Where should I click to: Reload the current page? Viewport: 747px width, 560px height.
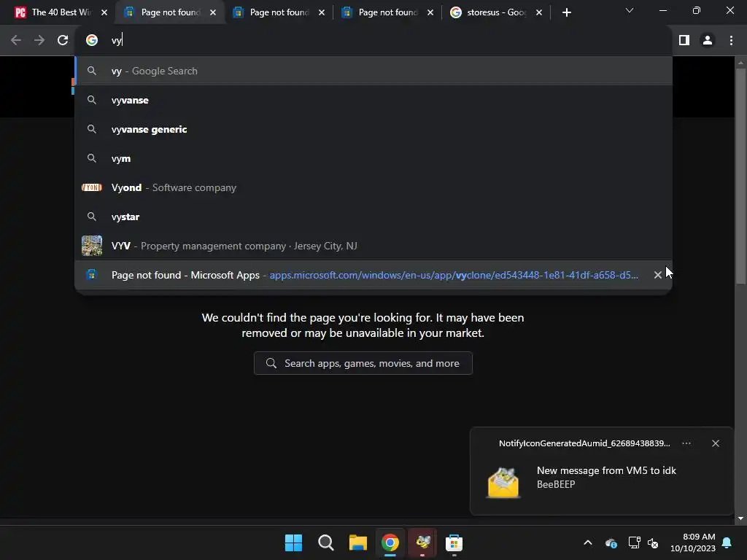tap(63, 41)
